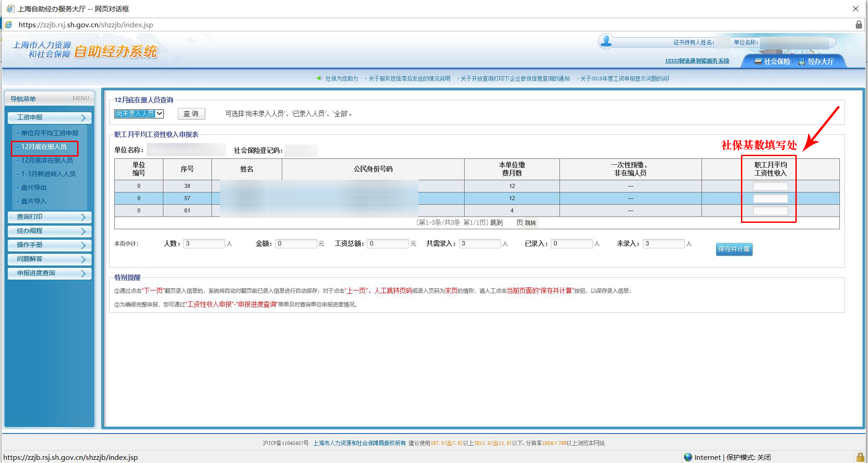Select 12月底在册人员 menu item

coord(44,147)
